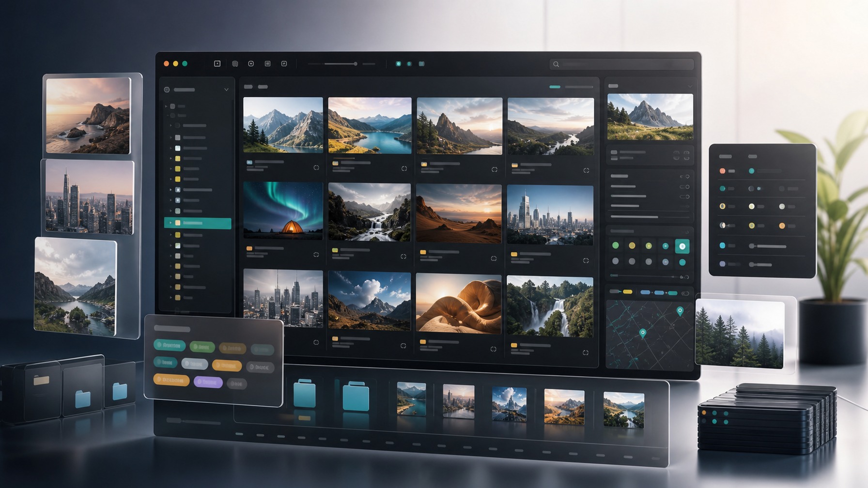This screenshot has height=488, width=868.
Task: Click the brown tag in the tags panel top row
Action: [x=232, y=348]
